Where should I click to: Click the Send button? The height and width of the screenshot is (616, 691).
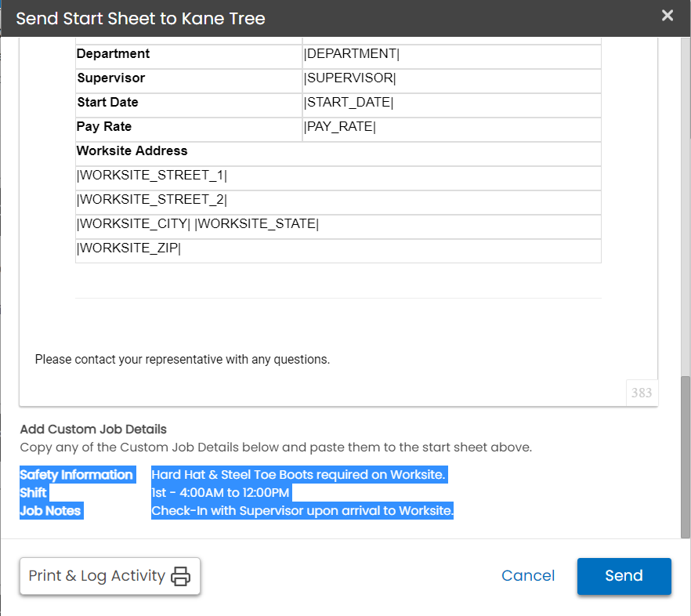[624, 576]
